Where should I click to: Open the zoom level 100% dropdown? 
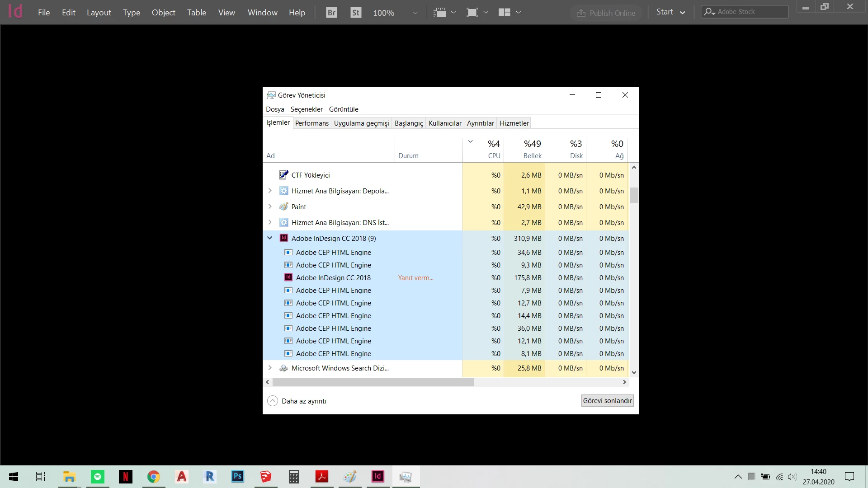[415, 13]
